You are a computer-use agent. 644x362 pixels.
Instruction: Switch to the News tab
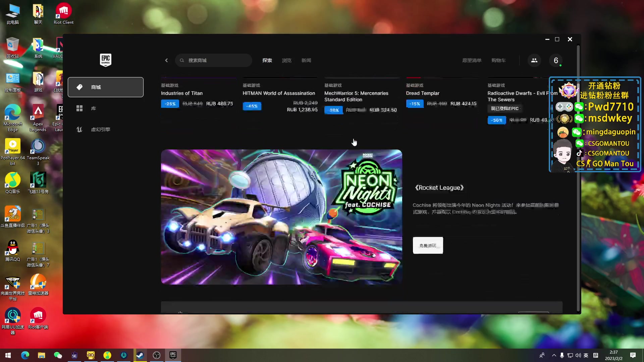(x=306, y=60)
